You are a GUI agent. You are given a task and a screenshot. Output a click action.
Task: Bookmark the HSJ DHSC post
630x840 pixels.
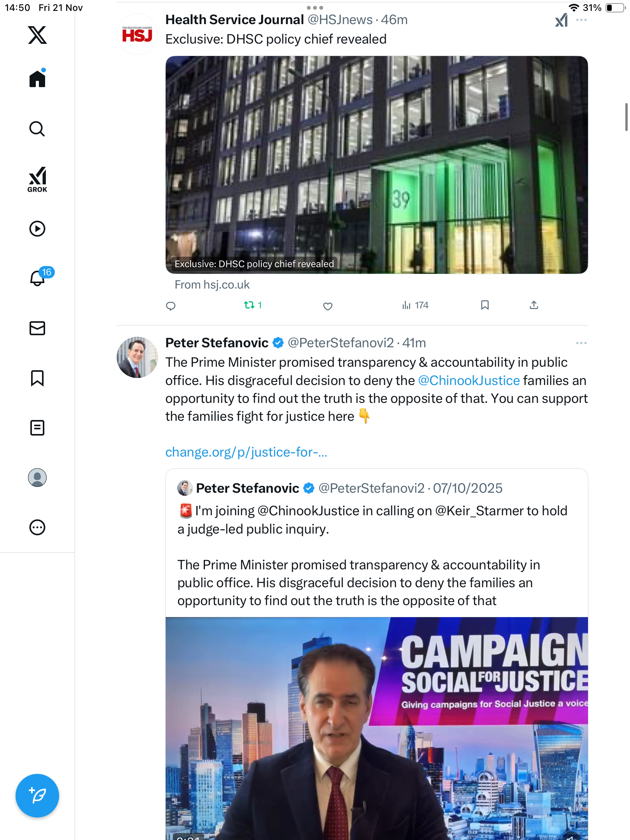point(485,305)
